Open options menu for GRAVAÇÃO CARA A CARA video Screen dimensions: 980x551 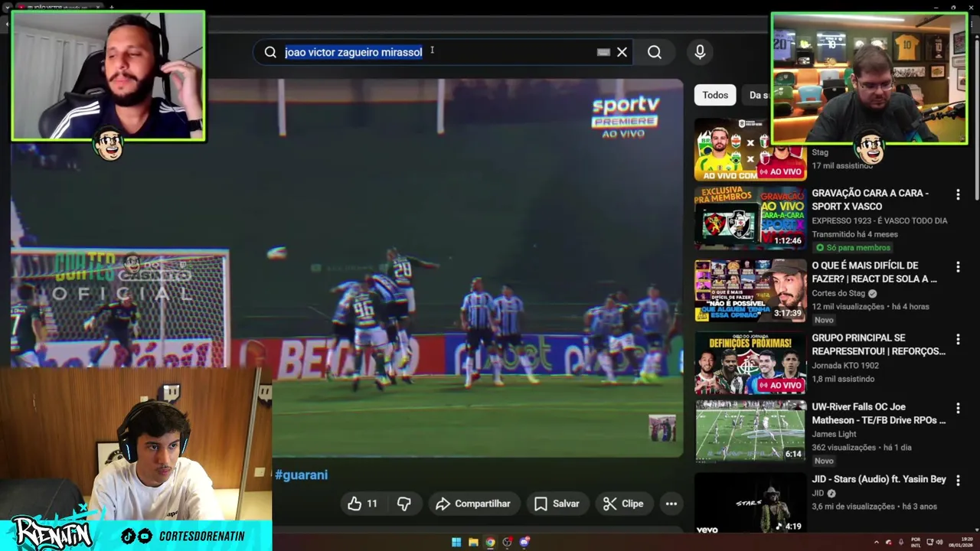pyautogui.click(x=958, y=195)
